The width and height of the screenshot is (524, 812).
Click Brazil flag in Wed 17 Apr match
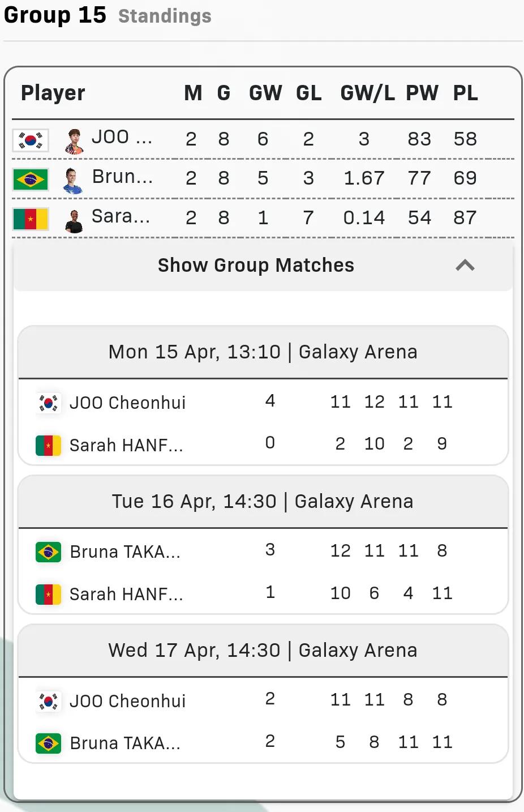coord(48,743)
